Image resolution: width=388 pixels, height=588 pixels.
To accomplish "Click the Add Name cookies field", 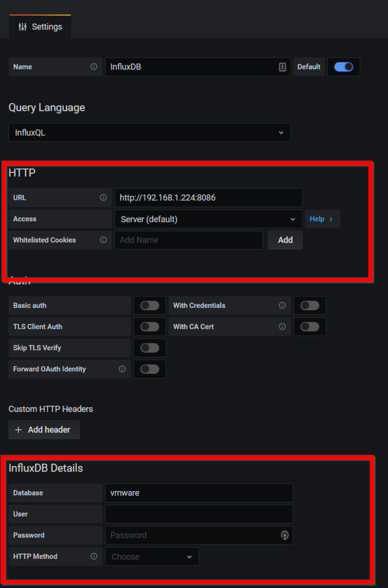I will pyautogui.click(x=189, y=240).
